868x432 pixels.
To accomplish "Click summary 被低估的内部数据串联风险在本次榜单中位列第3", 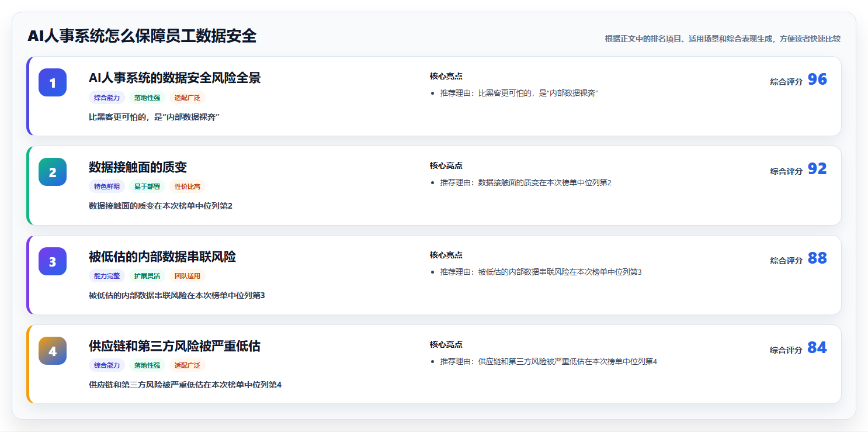I will 177,295.
